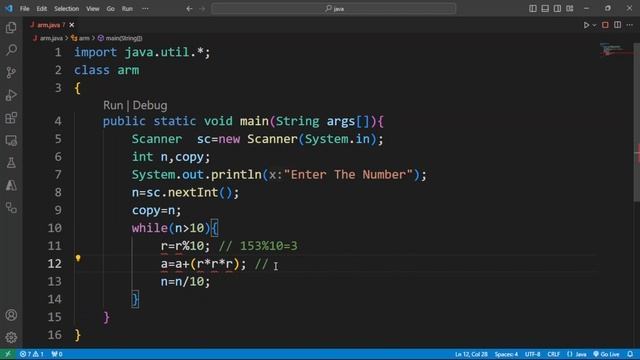Screen dimensions: 640x360
Task: Open the Extensions view
Action: pyautogui.click(x=11, y=118)
